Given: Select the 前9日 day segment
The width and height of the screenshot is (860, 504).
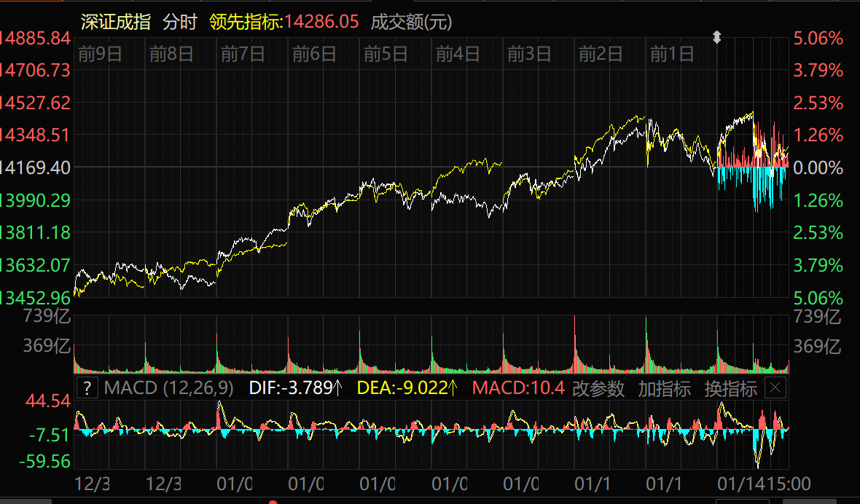Looking at the screenshot, I should point(100,54).
